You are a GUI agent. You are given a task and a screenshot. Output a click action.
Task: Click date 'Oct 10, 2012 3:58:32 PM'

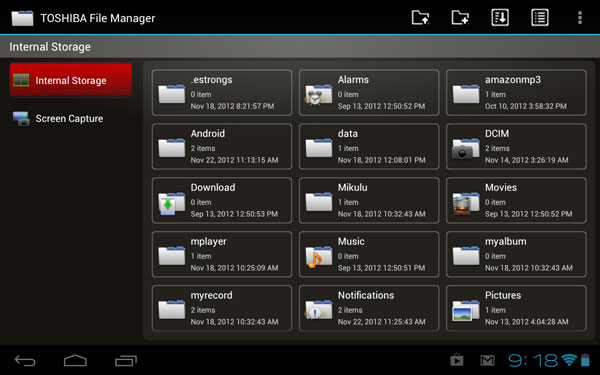coord(526,106)
